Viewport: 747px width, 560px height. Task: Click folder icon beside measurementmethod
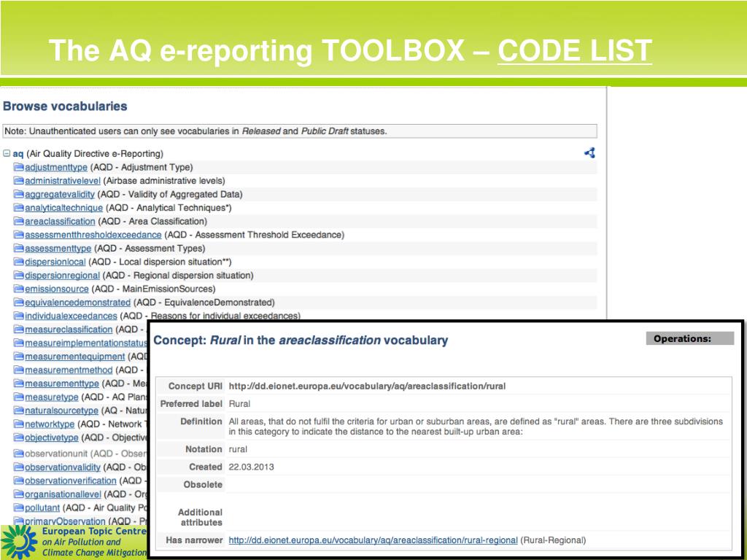coord(18,370)
